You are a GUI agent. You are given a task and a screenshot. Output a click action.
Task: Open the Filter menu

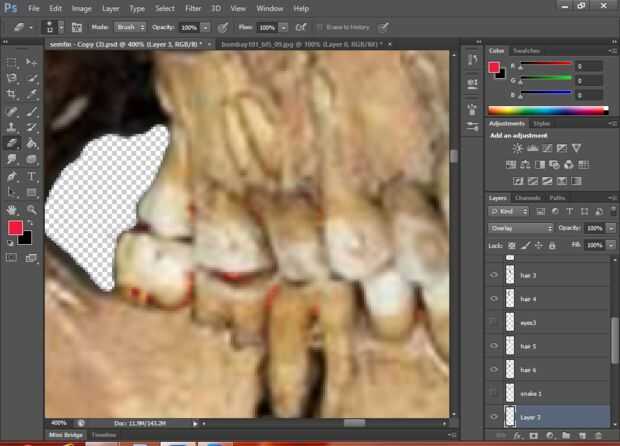click(193, 8)
